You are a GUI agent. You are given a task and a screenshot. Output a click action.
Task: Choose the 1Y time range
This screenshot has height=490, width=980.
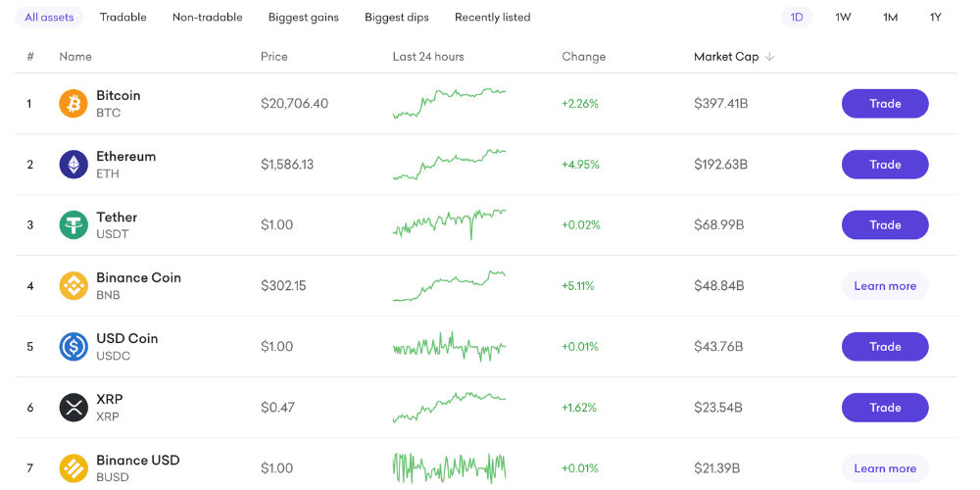click(936, 18)
